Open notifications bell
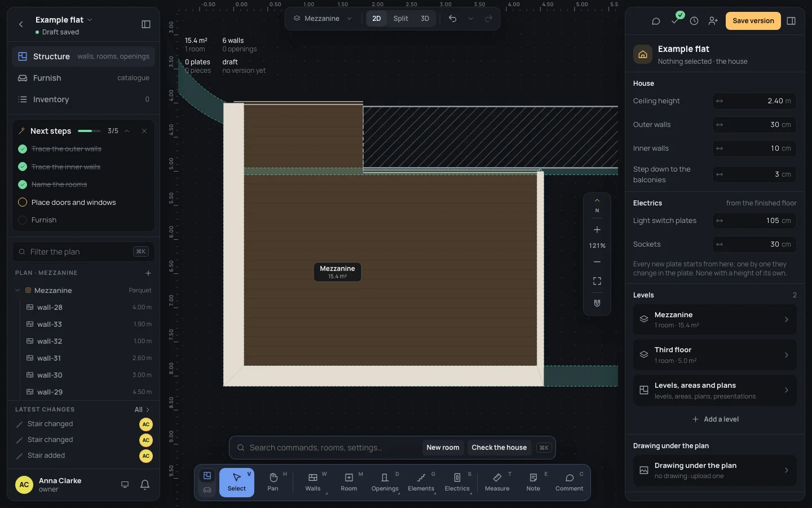This screenshot has width=812, height=508. (145, 485)
